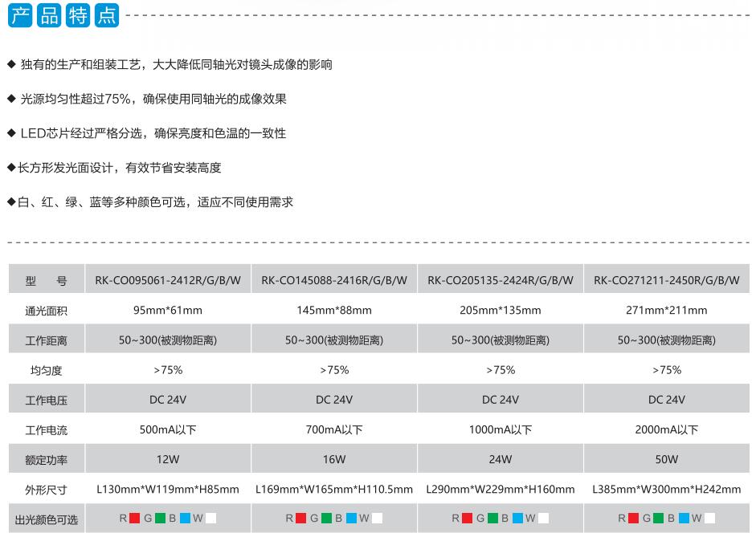
Task: Click the 额定功率 row header
Action: pos(47,460)
